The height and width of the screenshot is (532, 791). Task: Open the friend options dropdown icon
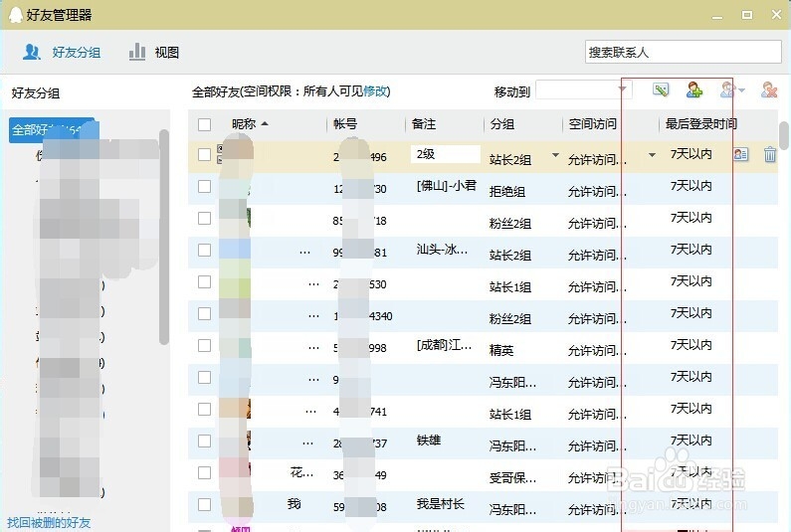pyautogui.click(x=732, y=89)
